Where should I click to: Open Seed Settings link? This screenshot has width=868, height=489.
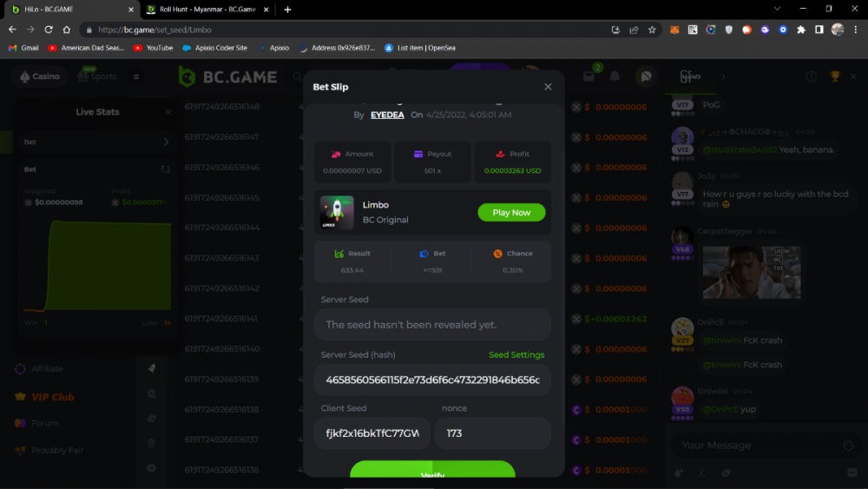(x=516, y=355)
